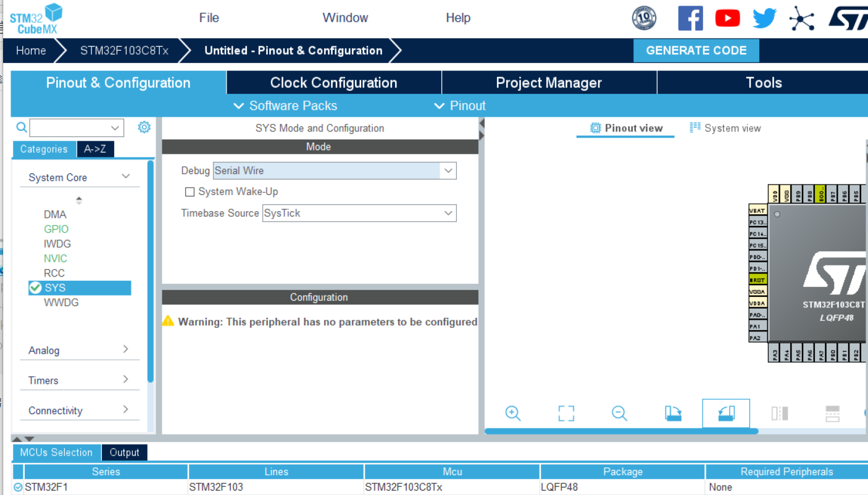Enable the System Wake-Up checkbox

(190, 192)
